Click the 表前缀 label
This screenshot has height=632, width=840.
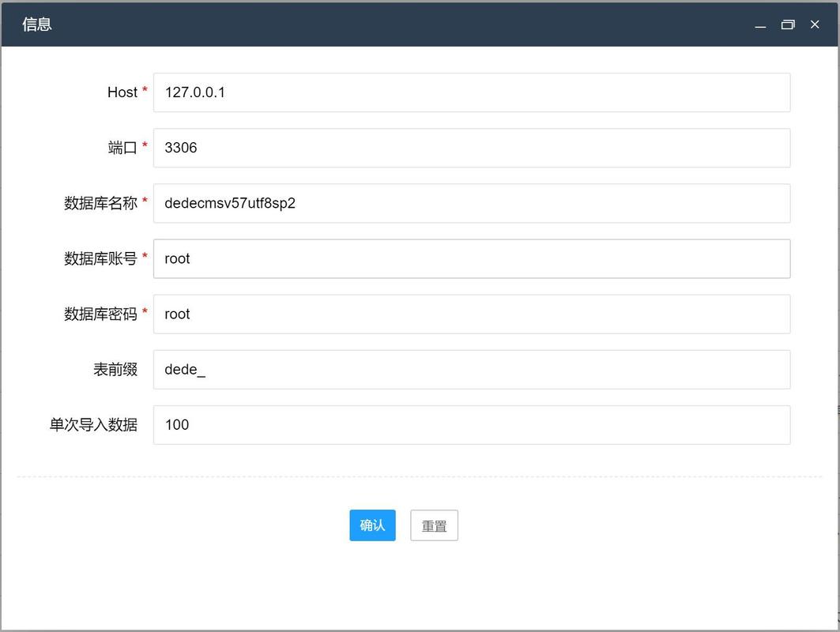(x=115, y=370)
